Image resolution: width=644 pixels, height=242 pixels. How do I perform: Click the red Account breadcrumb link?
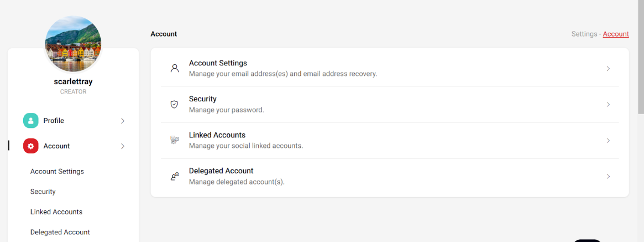(x=616, y=34)
